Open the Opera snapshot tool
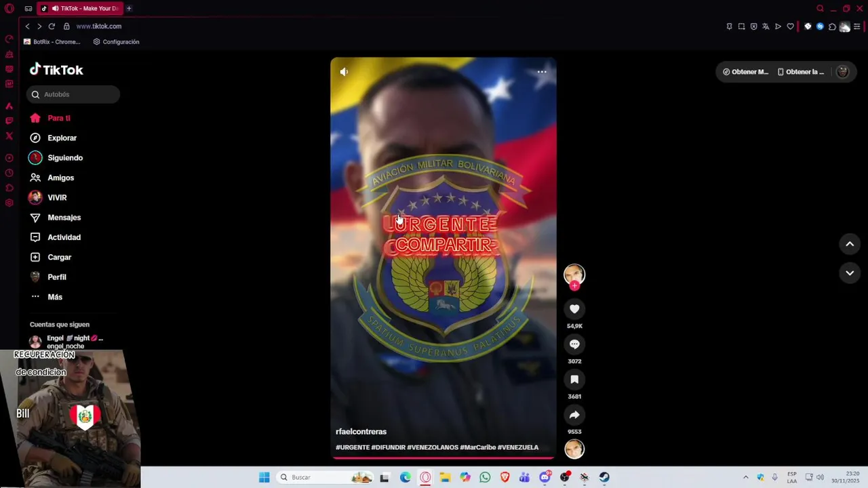Viewport: 868px width, 488px height. 741,26
